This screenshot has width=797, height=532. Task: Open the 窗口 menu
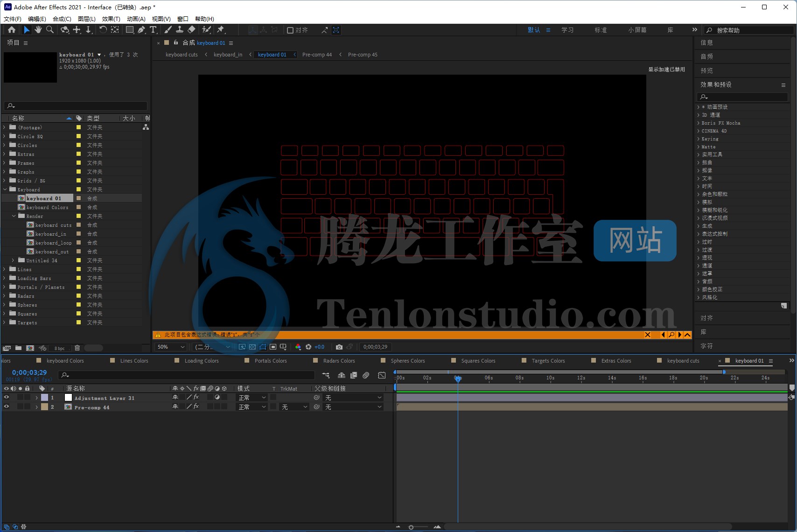pos(183,19)
